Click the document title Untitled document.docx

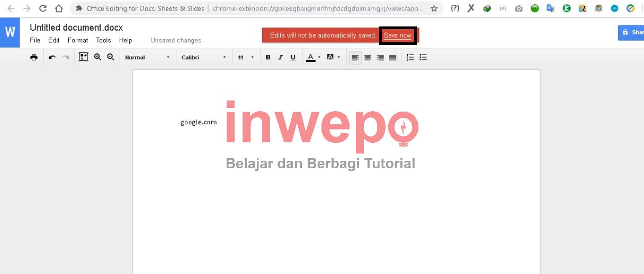tap(76, 28)
